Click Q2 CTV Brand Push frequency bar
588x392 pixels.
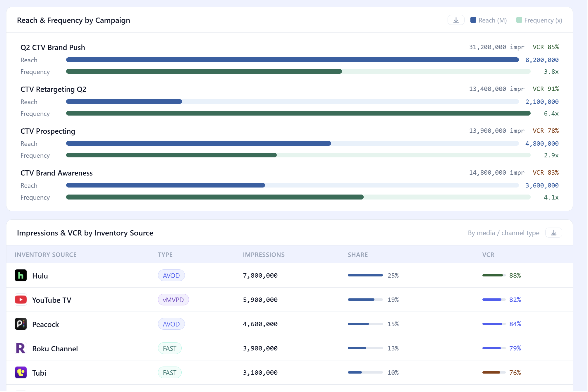click(x=298, y=72)
